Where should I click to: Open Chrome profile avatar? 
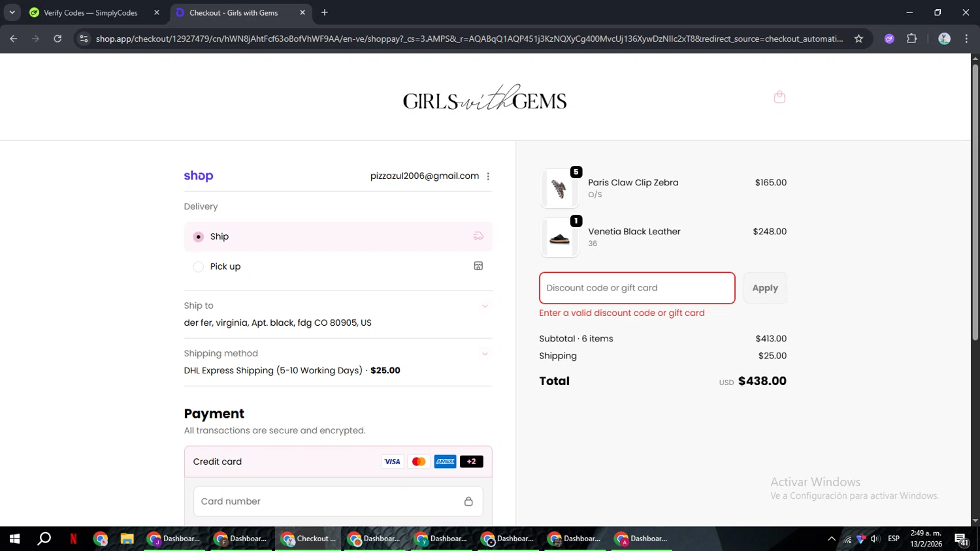pos(944,39)
